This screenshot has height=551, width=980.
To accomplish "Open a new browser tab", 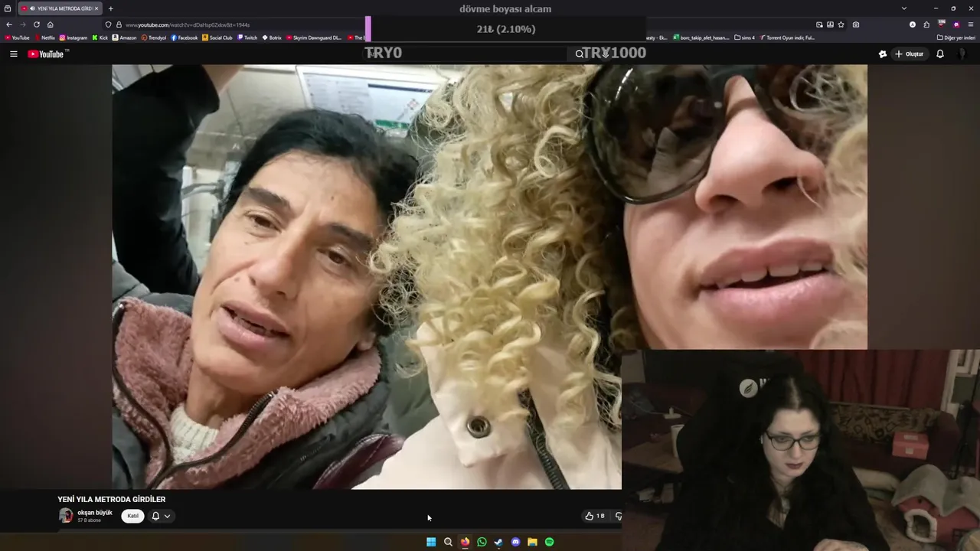I will [110, 8].
